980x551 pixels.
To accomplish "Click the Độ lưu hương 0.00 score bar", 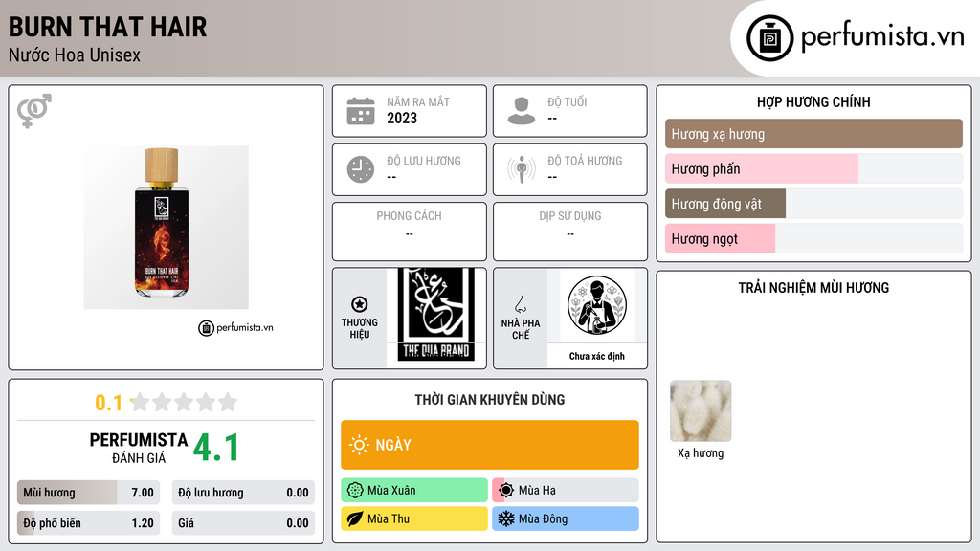I will coord(243,493).
